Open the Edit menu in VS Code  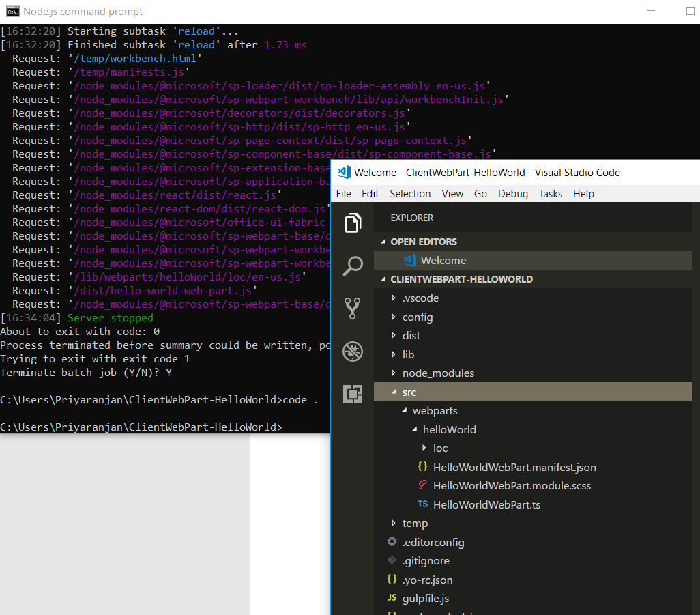tap(370, 194)
